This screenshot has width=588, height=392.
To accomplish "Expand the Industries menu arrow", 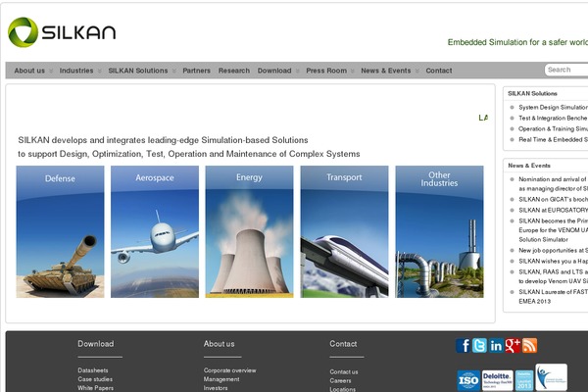I will click(99, 71).
